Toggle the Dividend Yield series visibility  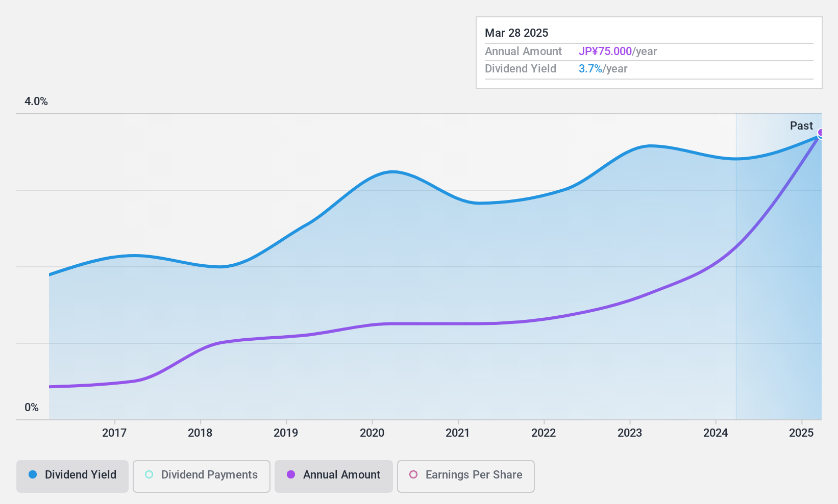coord(72,475)
